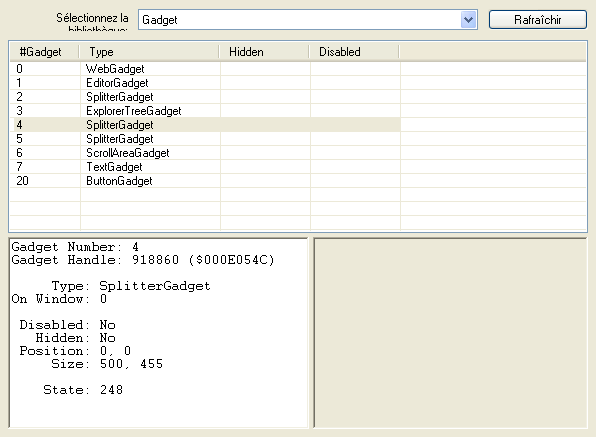Screen dimensions: 596x437
Task: Click gadget number 6 cell
Action: [45, 153]
